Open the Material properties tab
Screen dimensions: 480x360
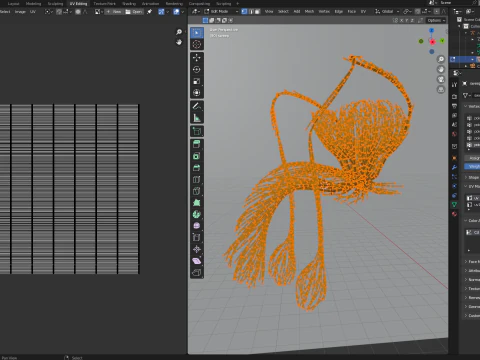pos(454,214)
